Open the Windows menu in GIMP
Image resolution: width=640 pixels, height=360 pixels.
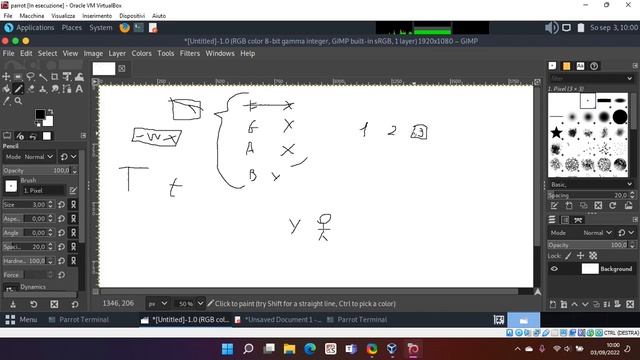coord(220,53)
